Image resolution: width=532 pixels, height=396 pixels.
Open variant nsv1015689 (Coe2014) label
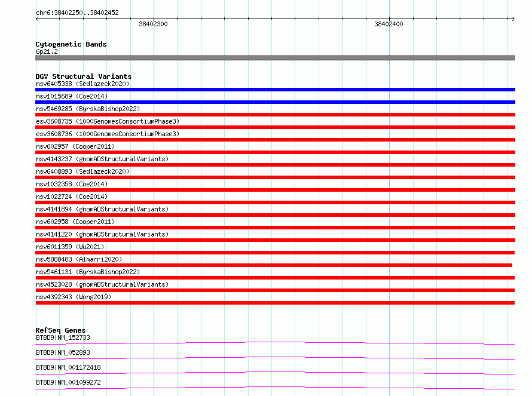pos(72,96)
